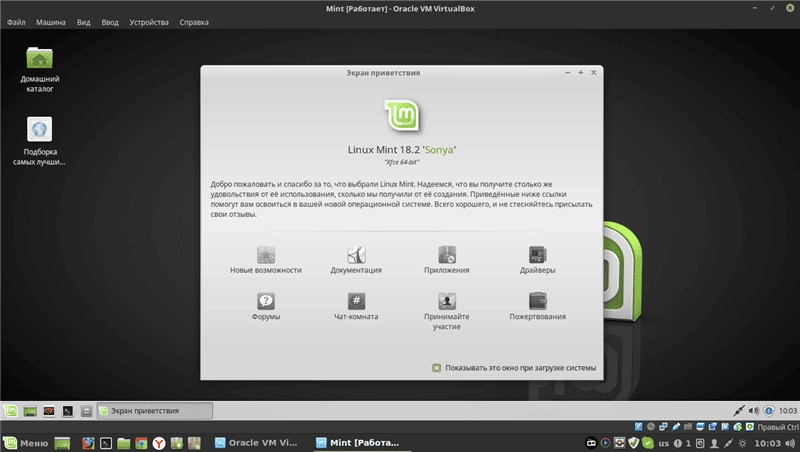Launch Firefox from the host panel
800x452 pixels.
(88, 443)
